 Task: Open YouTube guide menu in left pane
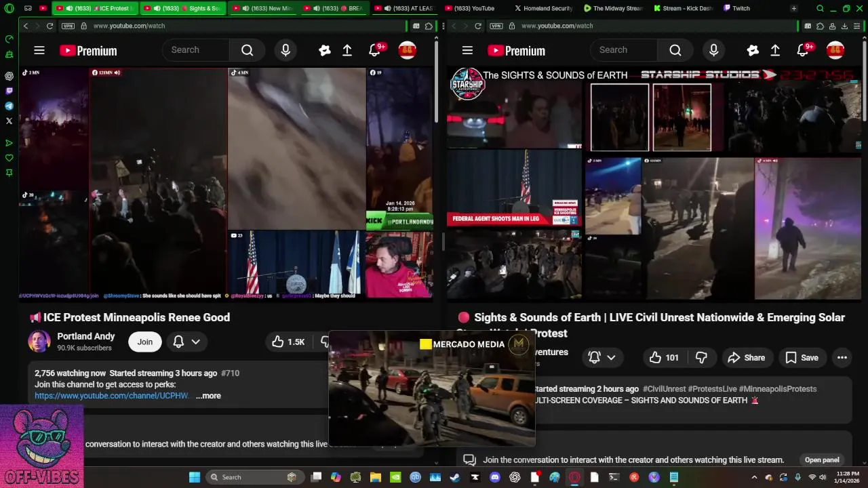pos(39,50)
